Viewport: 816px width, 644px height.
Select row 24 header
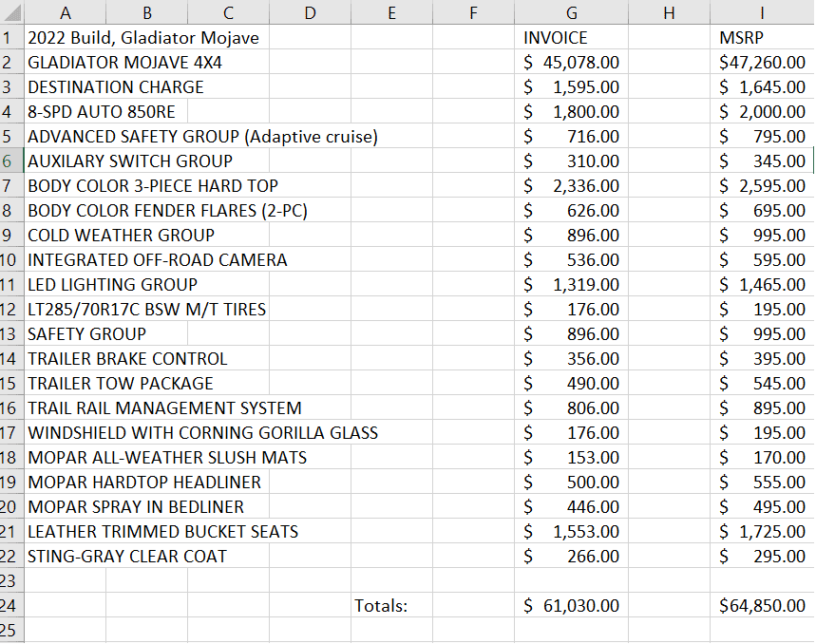pyautogui.click(x=11, y=605)
